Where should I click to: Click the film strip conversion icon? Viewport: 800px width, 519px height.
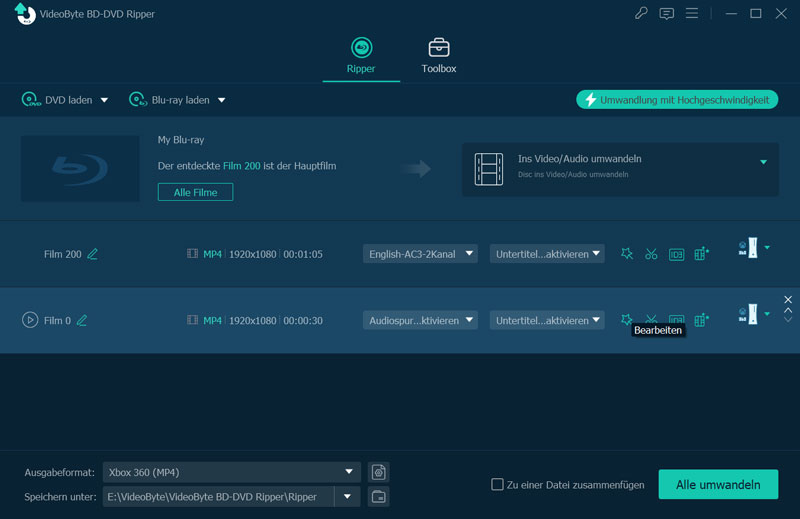coord(489,169)
